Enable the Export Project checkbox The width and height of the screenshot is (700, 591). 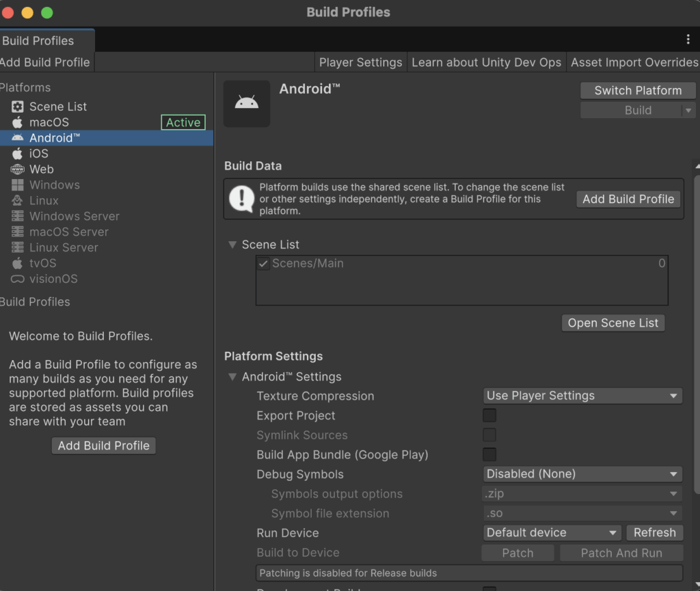tap(489, 415)
